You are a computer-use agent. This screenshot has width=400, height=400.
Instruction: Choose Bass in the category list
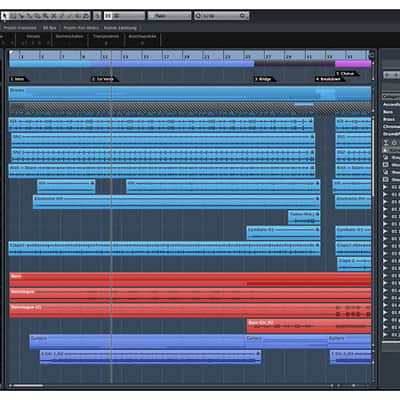pos(388,112)
